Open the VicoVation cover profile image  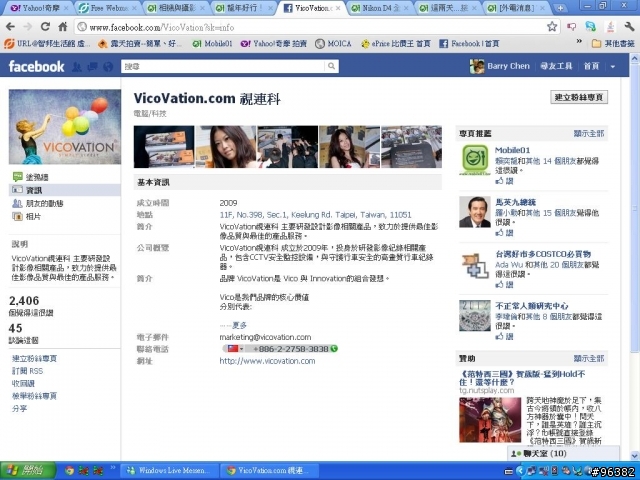click(x=65, y=127)
